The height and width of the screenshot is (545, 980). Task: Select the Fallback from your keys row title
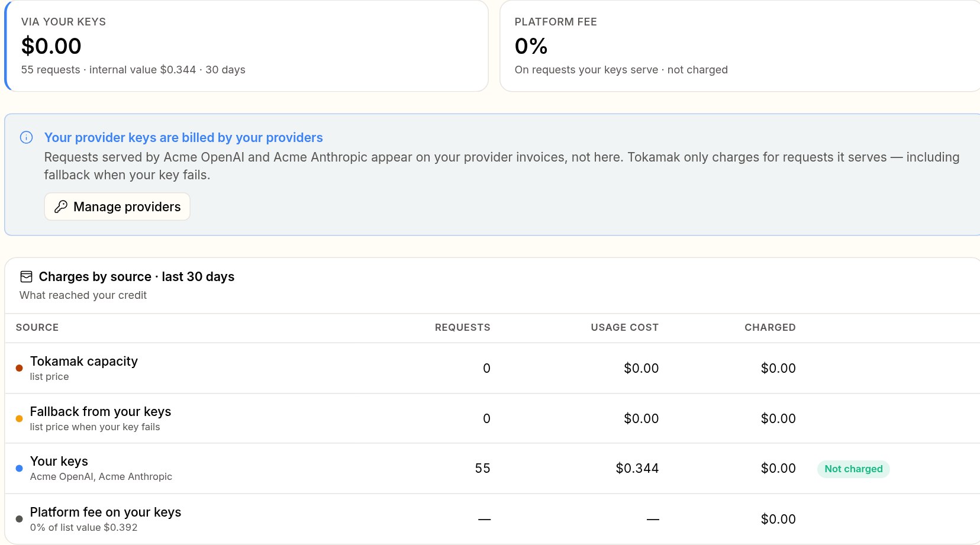[101, 411]
